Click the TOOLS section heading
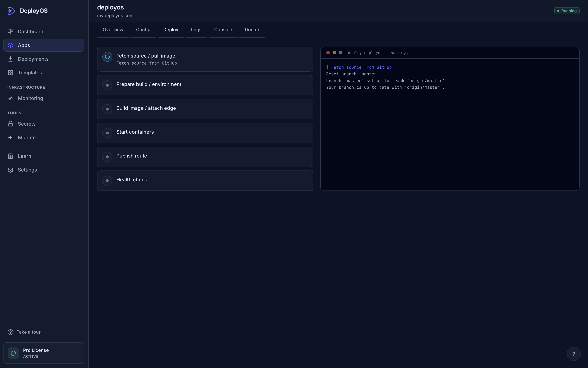The width and height of the screenshot is (588, 368). pos(14,113)
